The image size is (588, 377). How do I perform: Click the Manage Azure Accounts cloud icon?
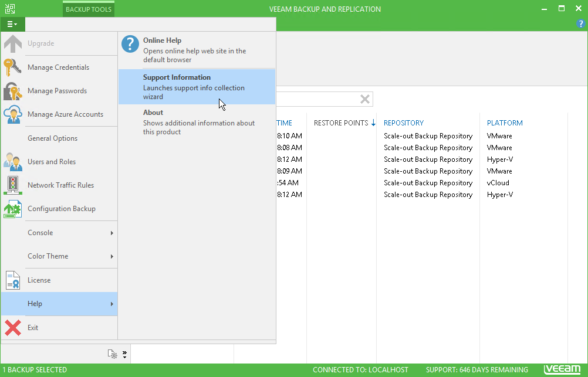point(13,114)
